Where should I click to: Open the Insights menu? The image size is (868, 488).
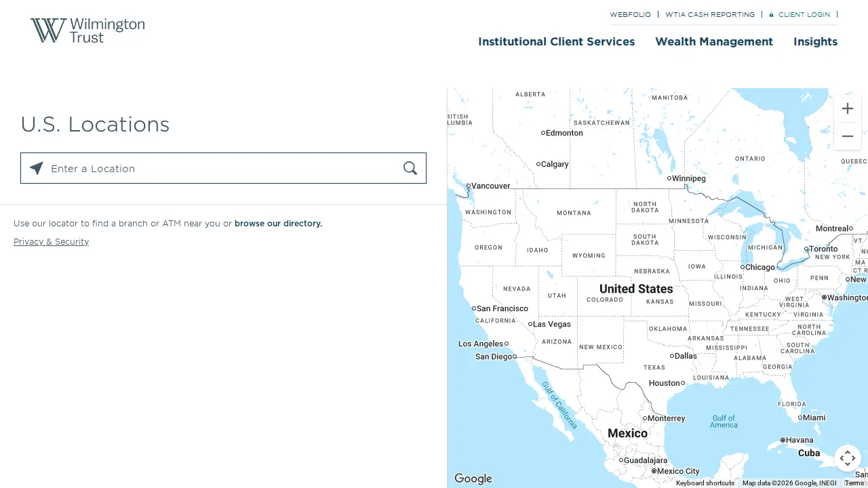point(816,41)
